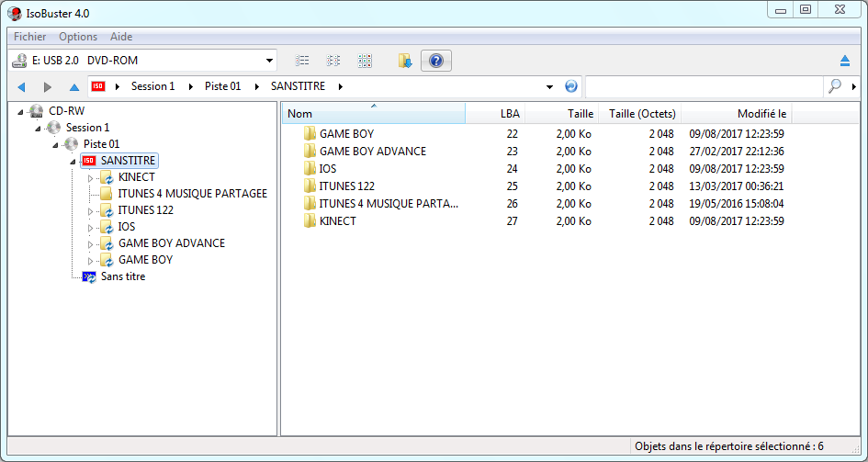Collapse the SANSTITRE tree node
The height and width of the screenshot is (462, 868).
point(73,162)
